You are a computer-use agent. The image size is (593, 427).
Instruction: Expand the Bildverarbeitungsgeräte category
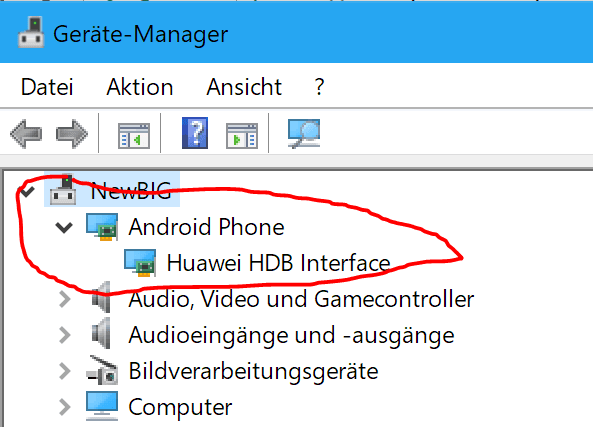(65, 371)
